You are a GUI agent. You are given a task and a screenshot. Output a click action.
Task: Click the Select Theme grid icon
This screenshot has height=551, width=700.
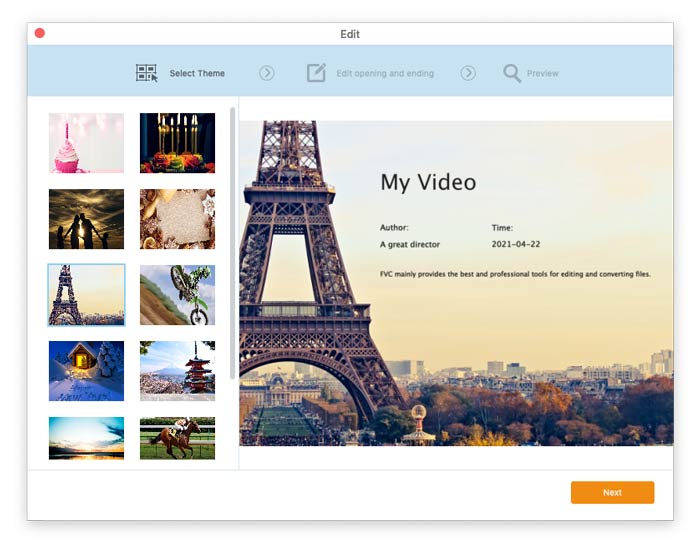click(x=146, y=73)
